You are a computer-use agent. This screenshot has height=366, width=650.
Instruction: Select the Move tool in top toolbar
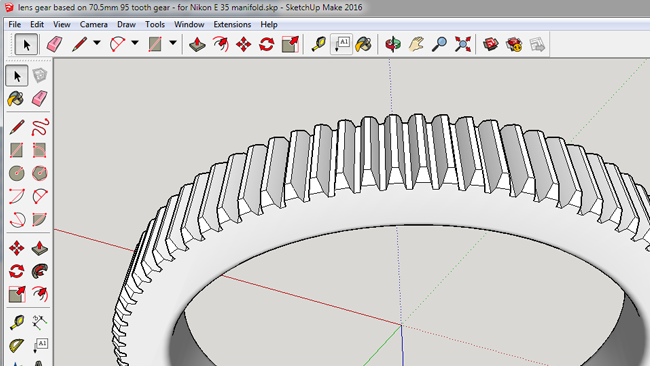pos(243,44)
